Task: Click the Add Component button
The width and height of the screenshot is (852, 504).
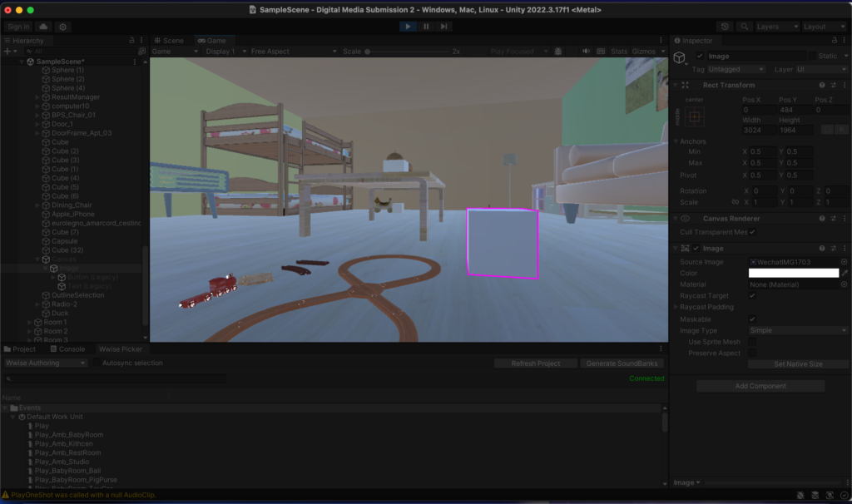Action: pos(760,386)
